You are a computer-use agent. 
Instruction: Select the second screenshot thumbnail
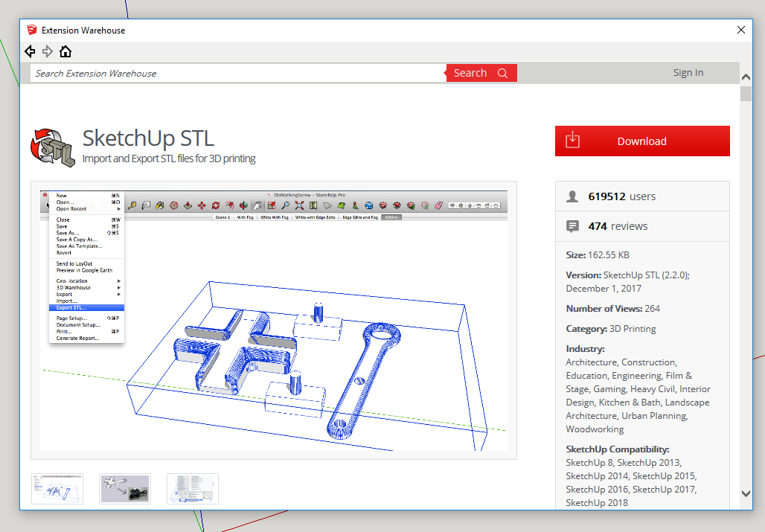[124, 488]
